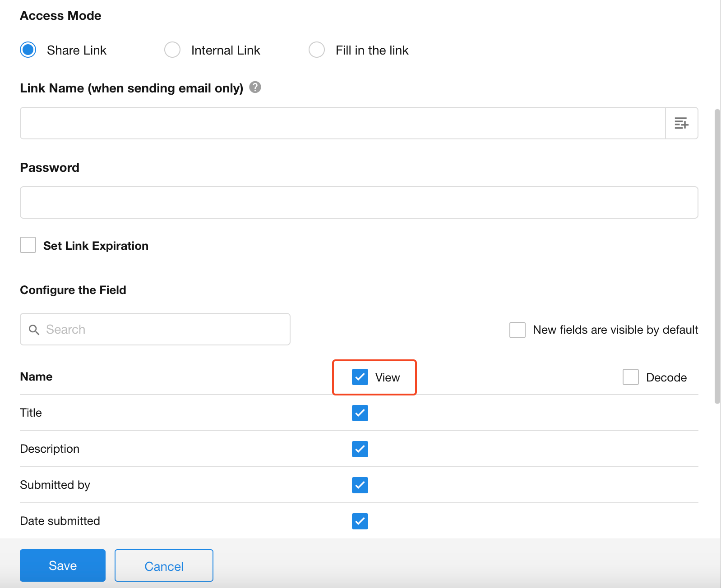
Task: Select the Fill in the link option
Action: point(317,50)
